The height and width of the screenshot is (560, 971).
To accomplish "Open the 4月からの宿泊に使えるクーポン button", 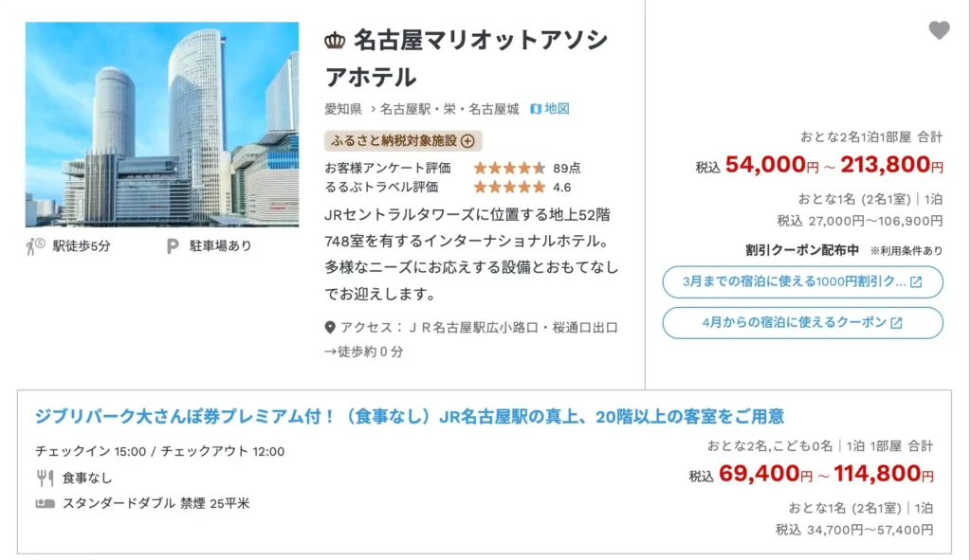I will point(802,322).
